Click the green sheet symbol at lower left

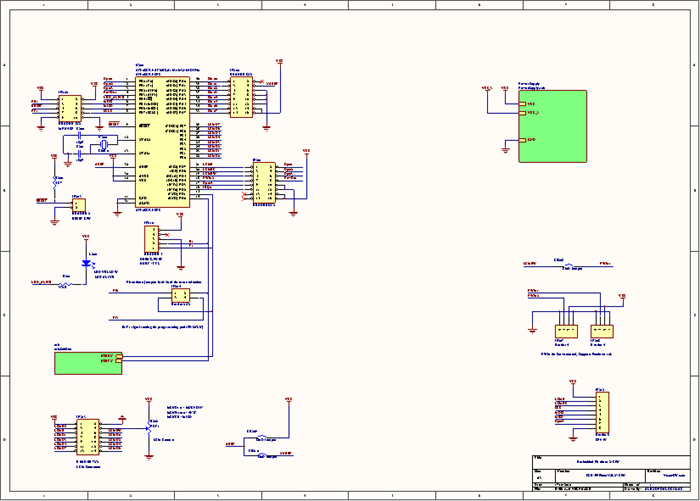click(88, 363)
